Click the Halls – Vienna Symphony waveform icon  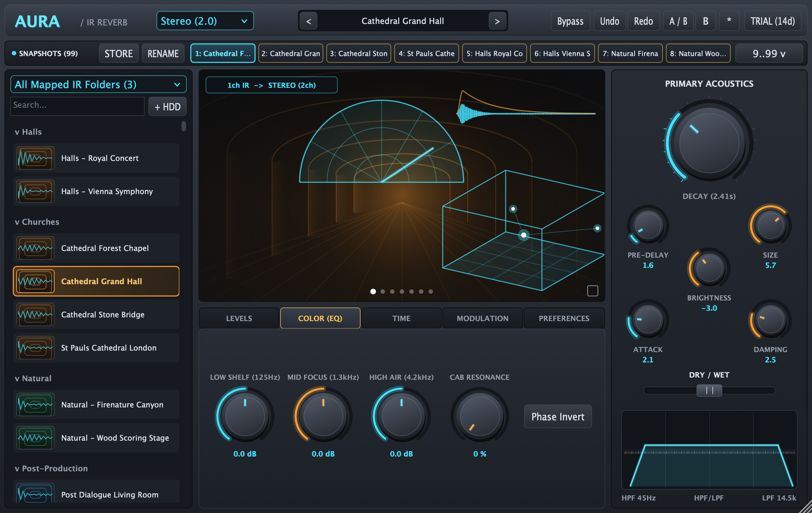pos(35,192)
